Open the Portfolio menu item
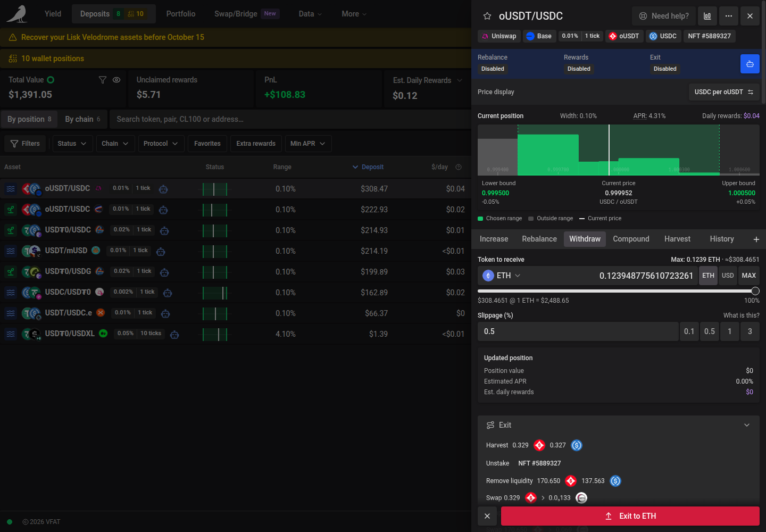The width and height of the screenshot is (766, 532). pyautogui.click(x=181, y=14)
